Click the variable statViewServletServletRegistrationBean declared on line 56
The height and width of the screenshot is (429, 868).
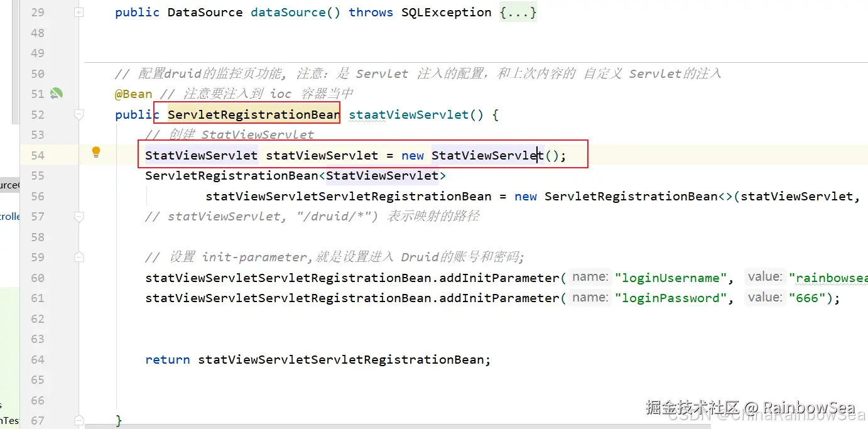pyautogui.click(x=349, y=196)
